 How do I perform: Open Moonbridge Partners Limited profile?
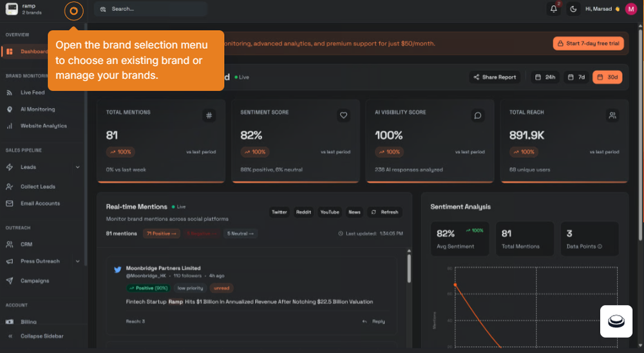163,268
